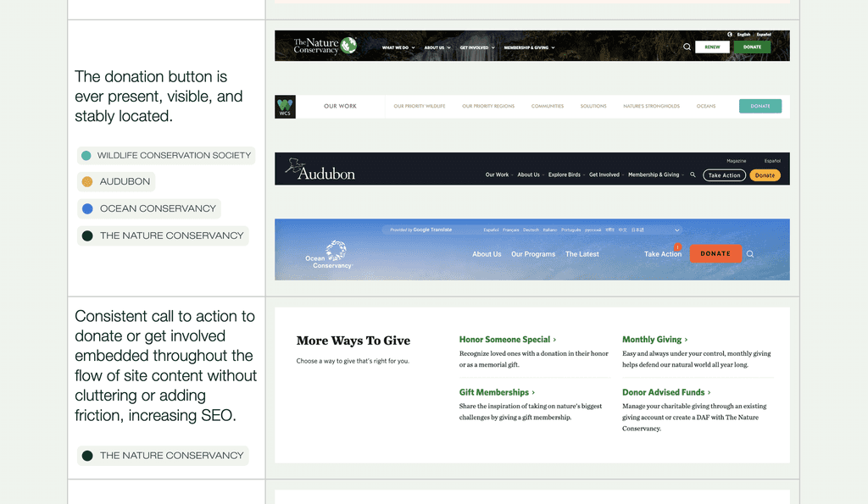Click Audubon's Español link
868x504 pixels.
click(x=772, y=161)
